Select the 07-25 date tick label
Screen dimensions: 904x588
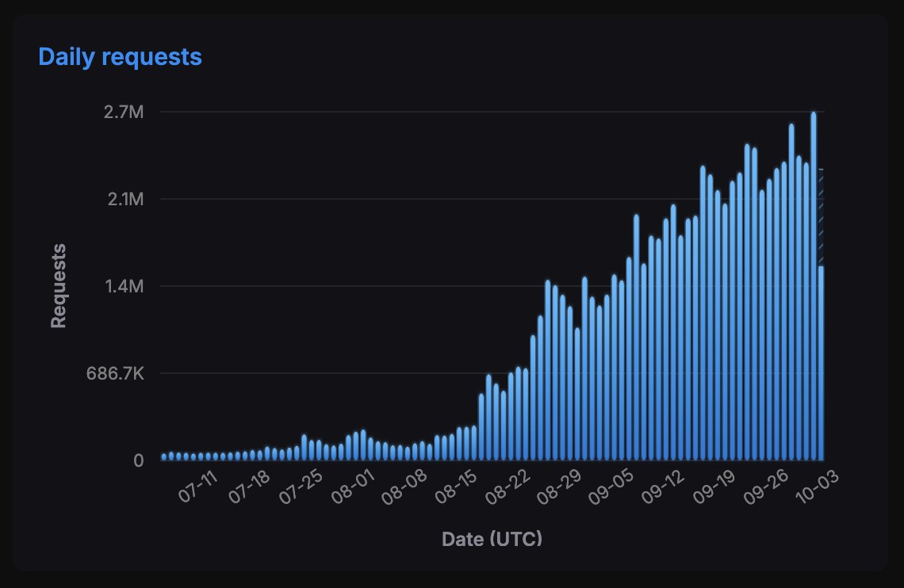pos(301,486)
